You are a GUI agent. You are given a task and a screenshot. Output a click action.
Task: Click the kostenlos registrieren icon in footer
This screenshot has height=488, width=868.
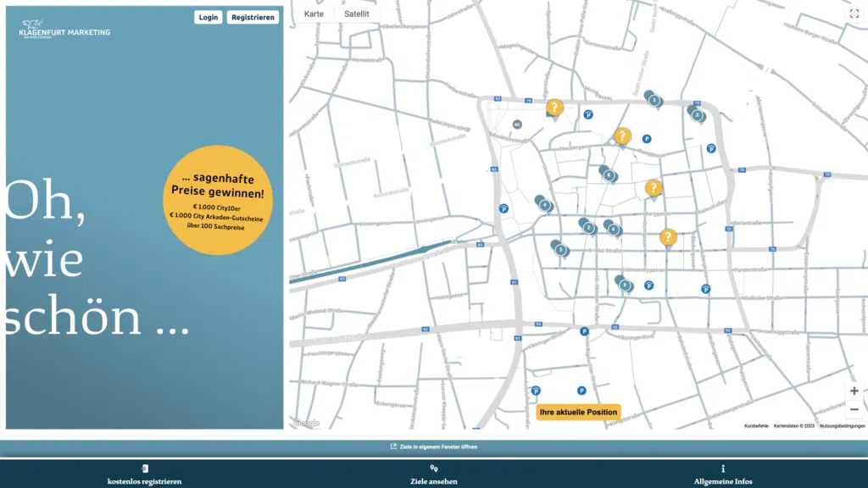tap(145, 469)
